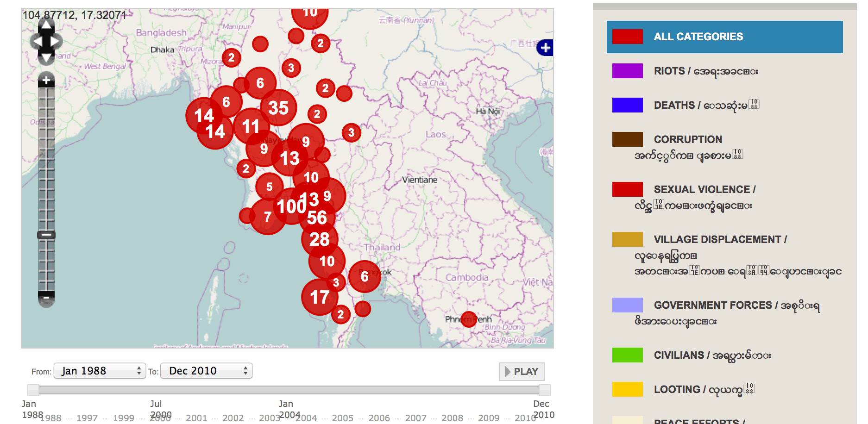Screen dimensions: 868x424
Task: Zoom out using the minus button
Action: click(x=46, y=297)
